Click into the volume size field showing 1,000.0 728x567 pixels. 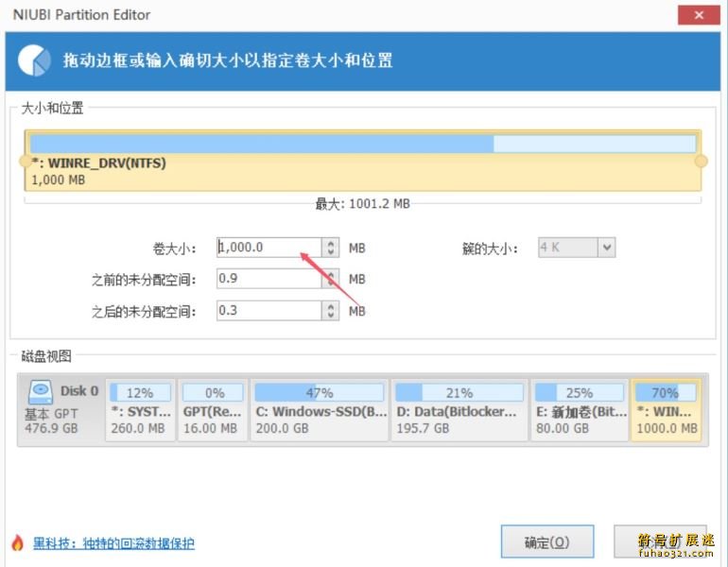[269, 248]
